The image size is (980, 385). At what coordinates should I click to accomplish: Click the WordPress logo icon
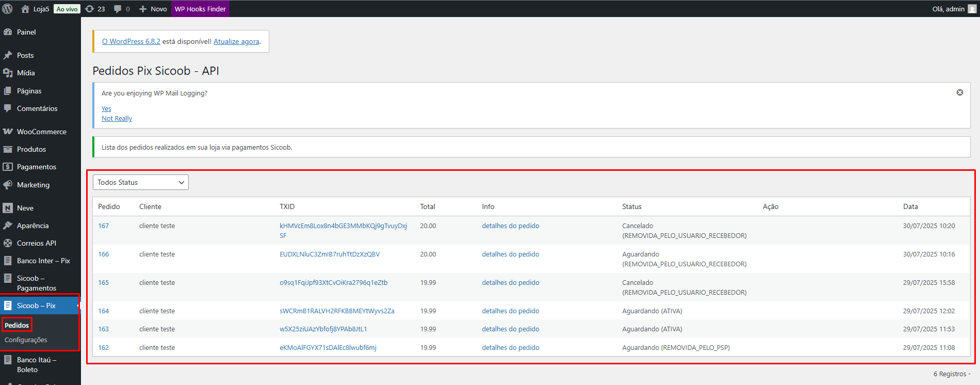click(8, 9)
